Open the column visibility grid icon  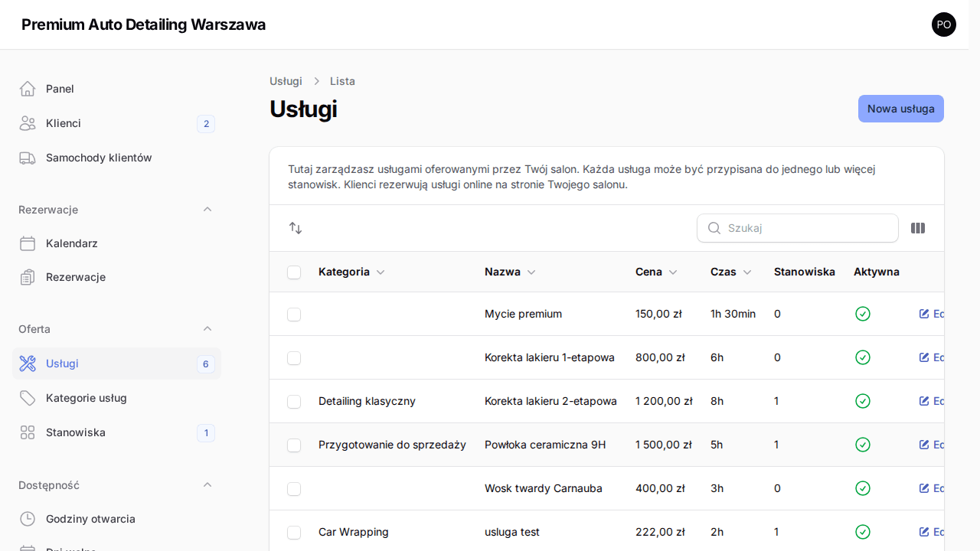click(x=917, y=228)
